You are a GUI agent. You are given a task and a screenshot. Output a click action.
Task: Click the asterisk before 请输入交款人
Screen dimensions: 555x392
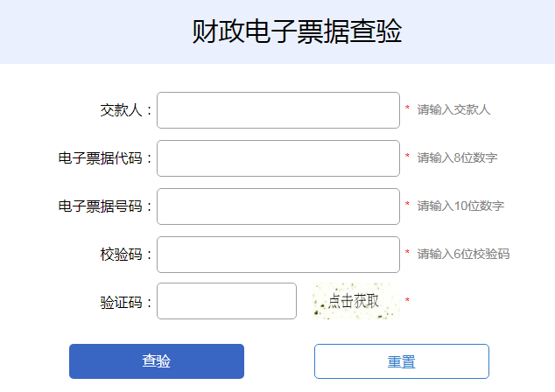pos(407,109)
